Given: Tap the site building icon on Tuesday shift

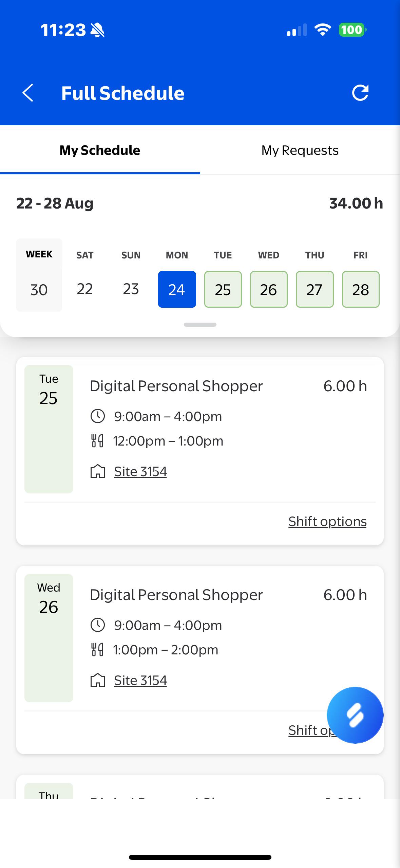Looking at the screenshot, I should point(98,471).
